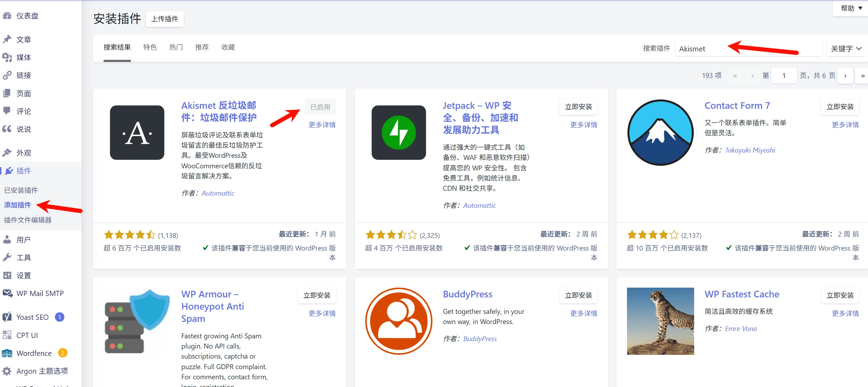Open the 媒体 media icon

(x=7, y=57)
